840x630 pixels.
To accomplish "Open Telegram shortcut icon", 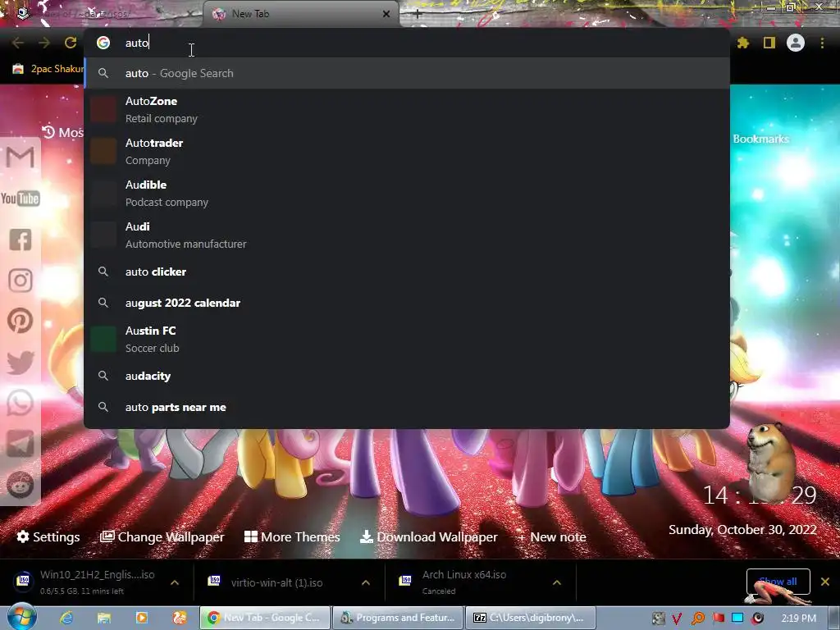I will point(21,444).
